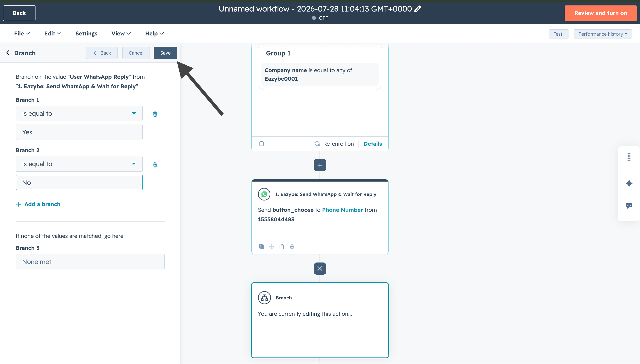Click the Branch action icon
Screen dimensions: 640x364
coord(264,297)
